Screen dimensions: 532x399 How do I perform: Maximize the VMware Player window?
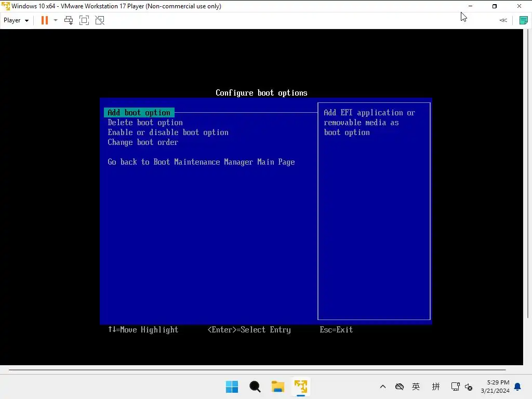[x=495, y=6]
